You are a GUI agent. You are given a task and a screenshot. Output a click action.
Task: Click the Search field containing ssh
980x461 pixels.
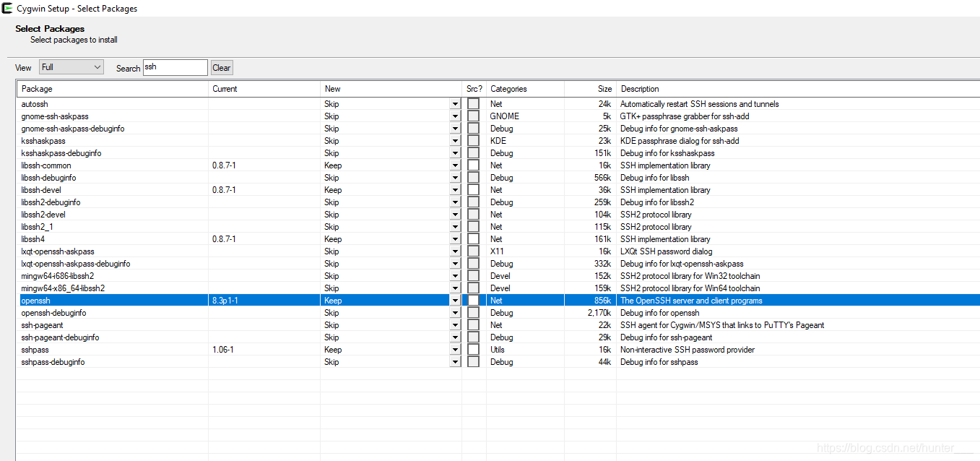(175, 67)
